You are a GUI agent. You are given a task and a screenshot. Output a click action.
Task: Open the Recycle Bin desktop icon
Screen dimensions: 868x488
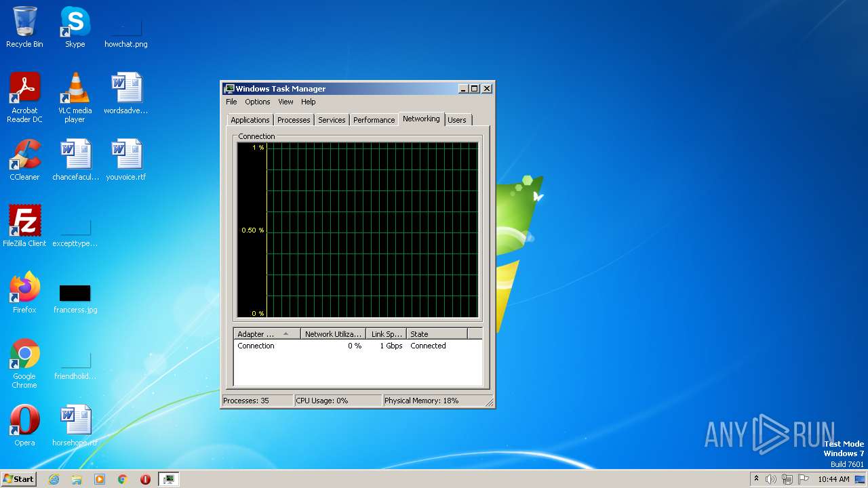click(x=24, y=27)
